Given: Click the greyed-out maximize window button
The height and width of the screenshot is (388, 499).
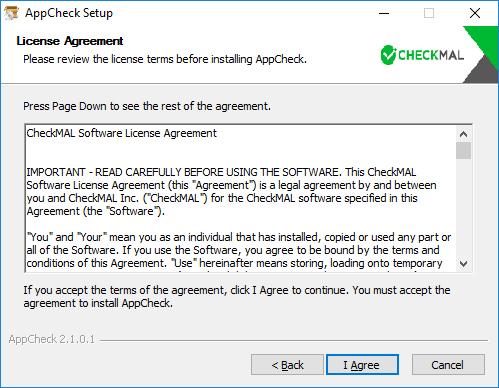Looking at the screenshot, I should (x=429, y=13).
